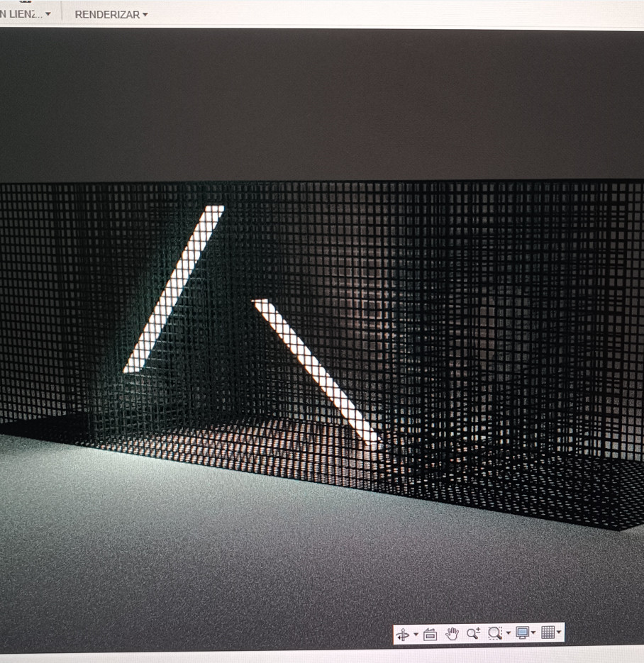Open the Display Settings dropdown arrow
The width and height of the screenshot is (644, 663).
(533, 633)
